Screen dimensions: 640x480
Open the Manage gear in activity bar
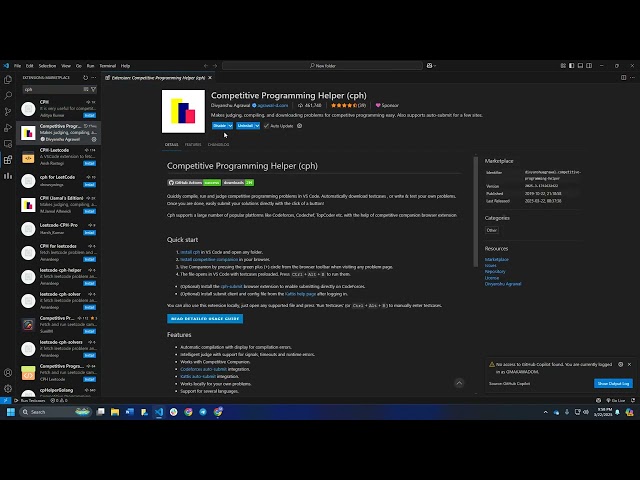pos(8,389)
